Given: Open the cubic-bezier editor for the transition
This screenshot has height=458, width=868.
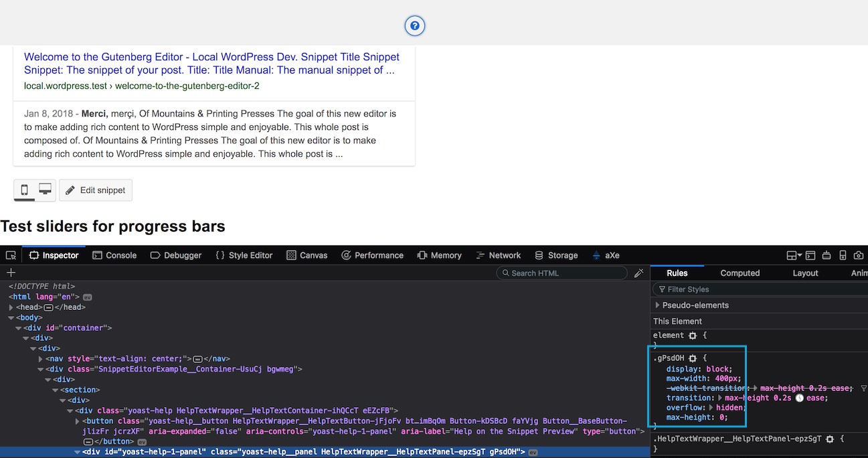Looking at the screenshot, I should click(800, 398).
